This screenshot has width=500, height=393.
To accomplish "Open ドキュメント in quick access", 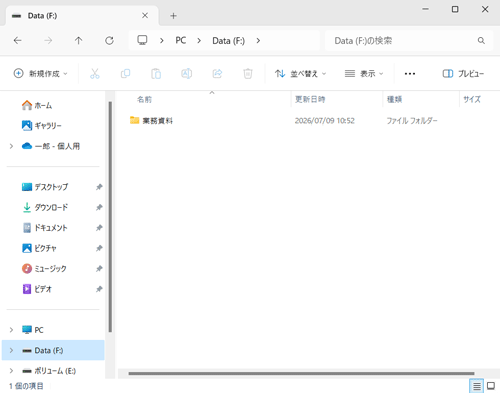I will coord(45,228).
